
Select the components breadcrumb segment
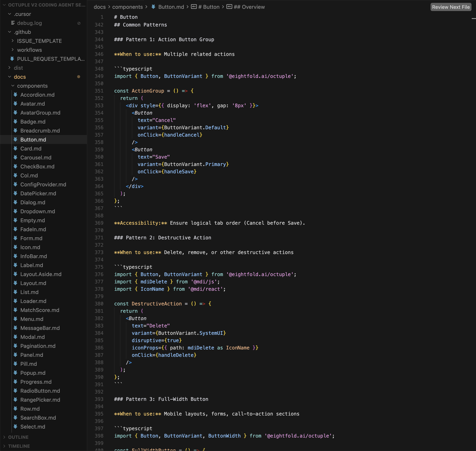(127, 7)
